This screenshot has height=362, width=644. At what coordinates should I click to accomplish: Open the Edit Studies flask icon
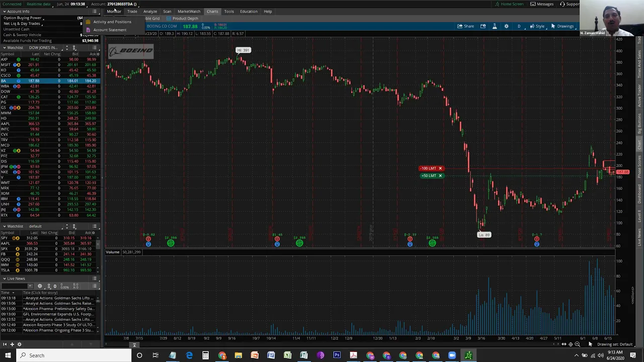[x=495, y=26]
